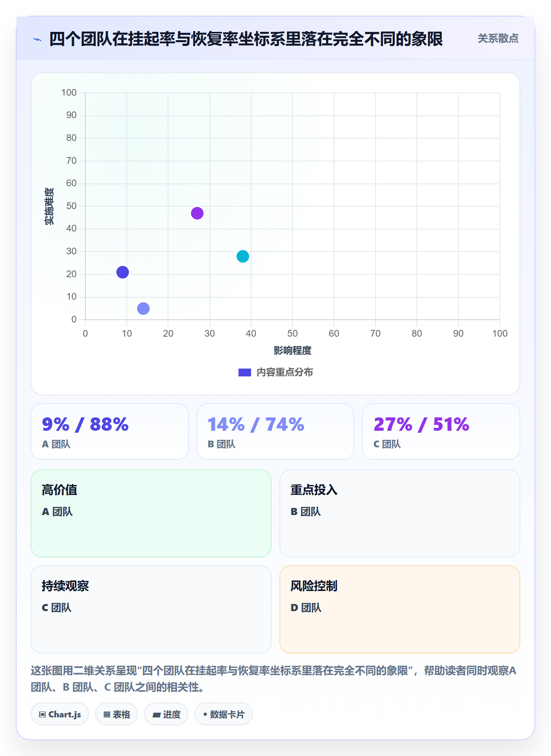Open the green 高价值 quadrant card

pos(151,513)
